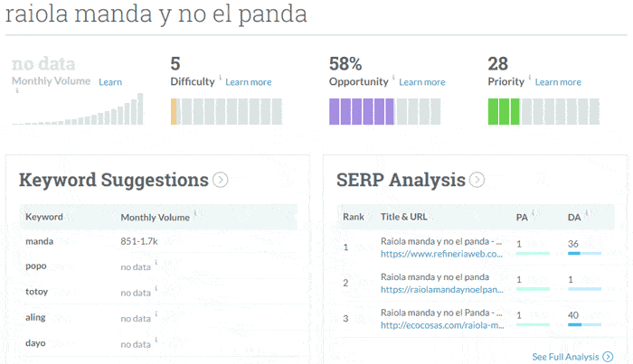Click the page title 'raiola manda y no el panda'

(156, 14)
